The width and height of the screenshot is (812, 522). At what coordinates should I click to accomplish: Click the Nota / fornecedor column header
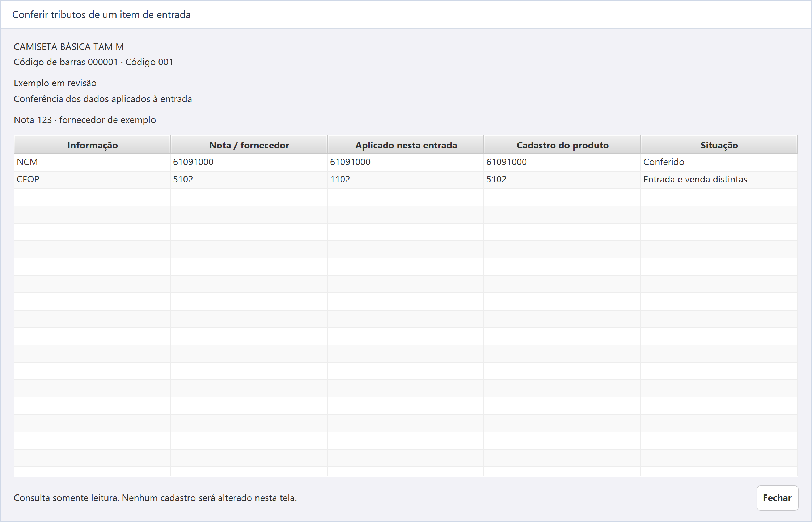click(x=249, y=145)
